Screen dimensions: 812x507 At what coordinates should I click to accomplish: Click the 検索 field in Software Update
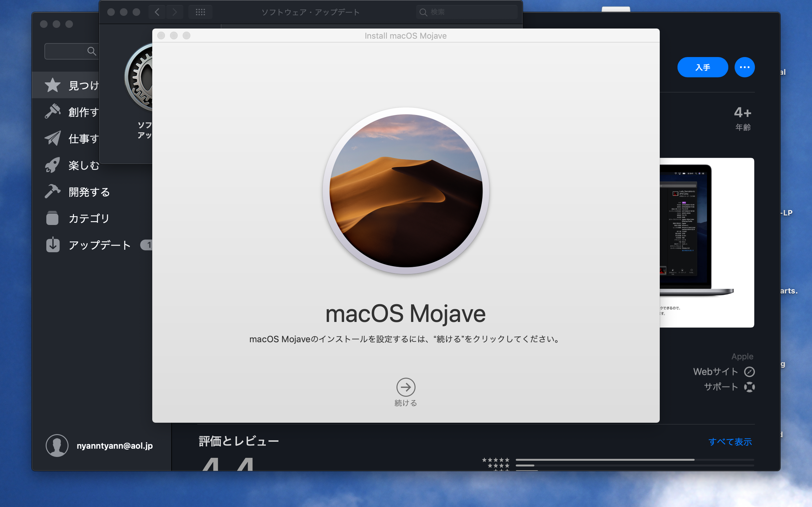click(x=470, y=12)
